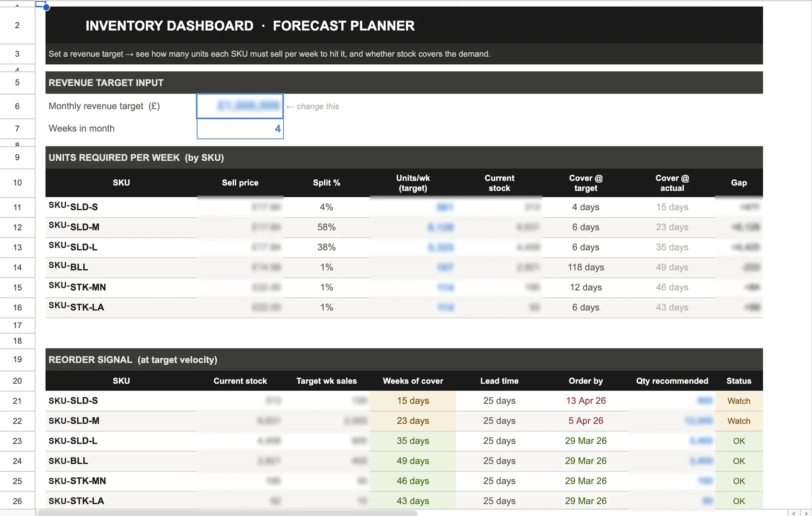Click the 4 days cover at target cell

click(x=586, y=207)
